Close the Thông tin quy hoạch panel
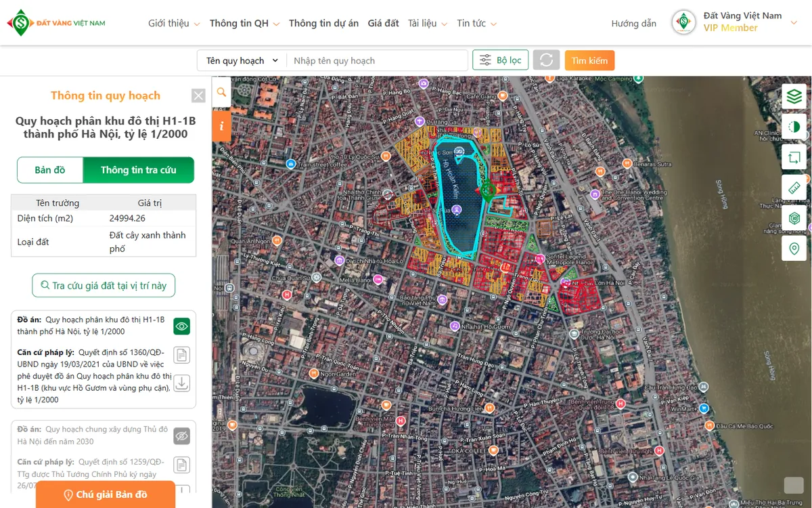The width and height of the screenshot is (812, 508). pyautogui.click(x=198, y=96)
